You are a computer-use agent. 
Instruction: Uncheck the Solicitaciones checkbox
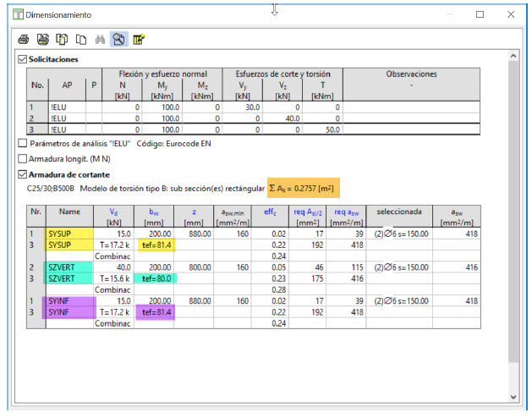(23, 59)
